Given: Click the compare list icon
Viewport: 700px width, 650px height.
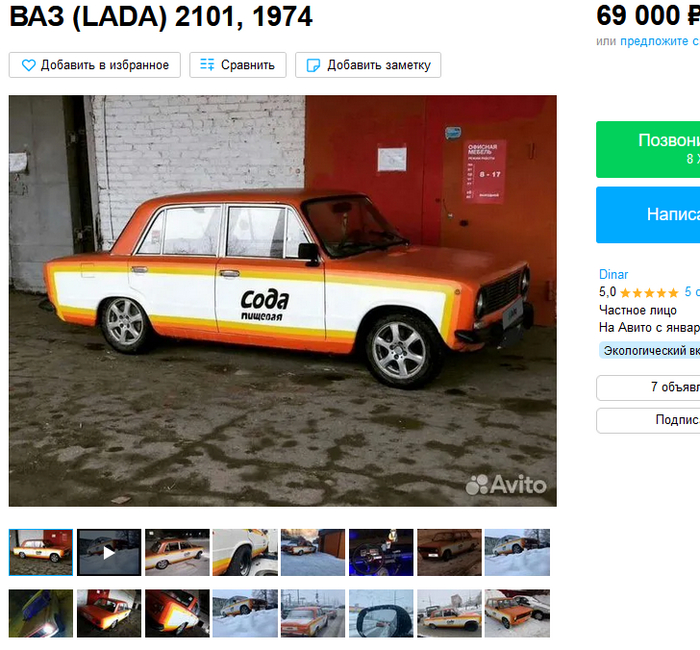Looking at the screenshot, I should (x=207, y=65).
